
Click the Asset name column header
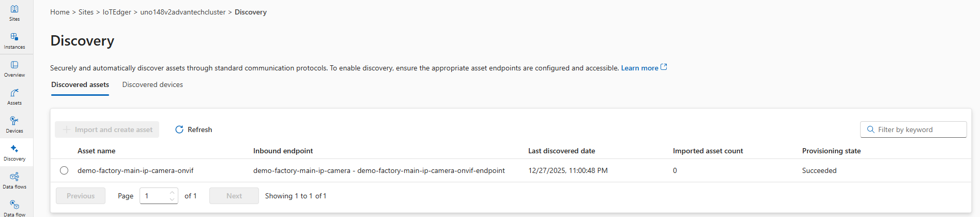click(97, 151)
